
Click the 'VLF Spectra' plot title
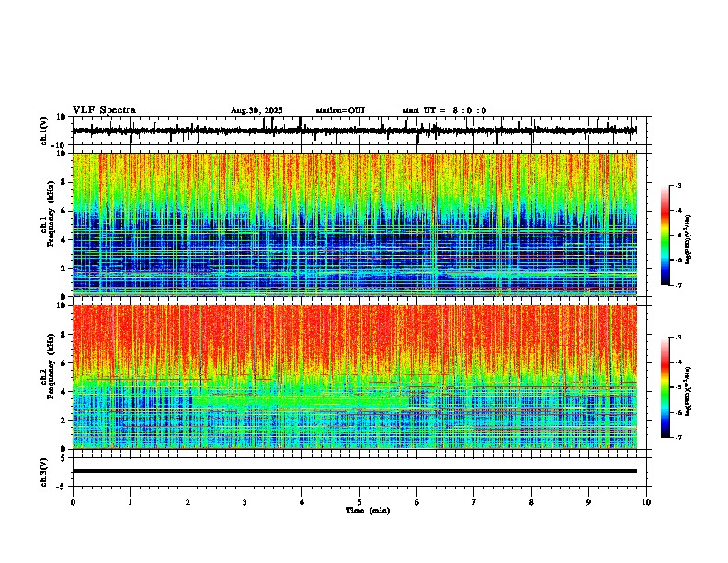pos(104,110)
